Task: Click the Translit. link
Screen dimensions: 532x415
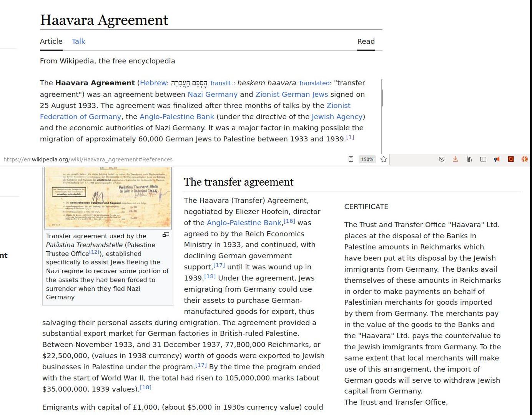Action: click(x=221, y=83)
